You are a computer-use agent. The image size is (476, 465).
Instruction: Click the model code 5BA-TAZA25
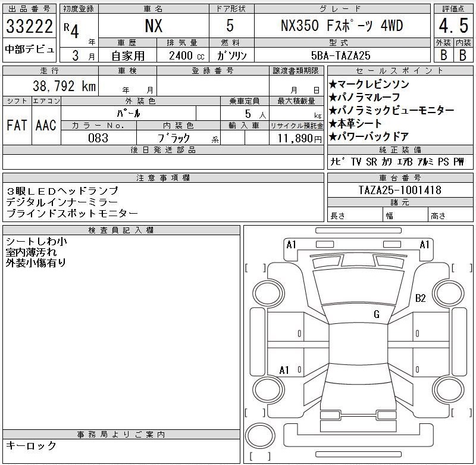(x=342, y=55)
